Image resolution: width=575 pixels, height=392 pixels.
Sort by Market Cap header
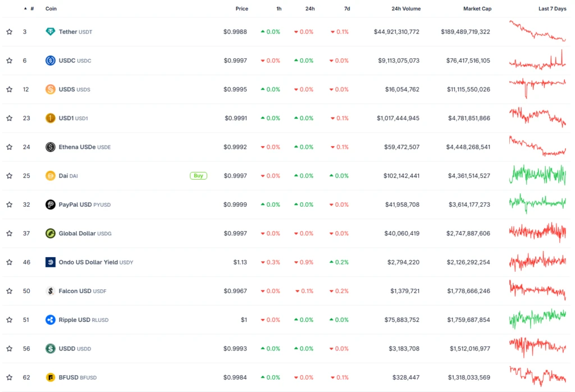[x=477, y=8]
